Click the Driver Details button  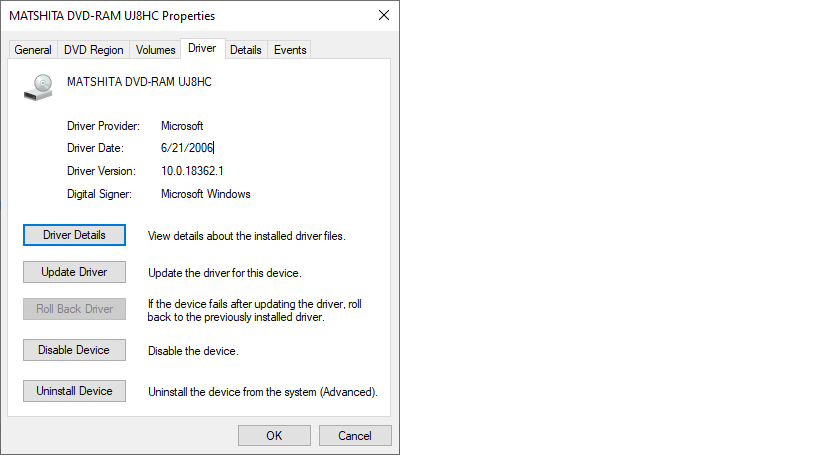pos(74,235)
